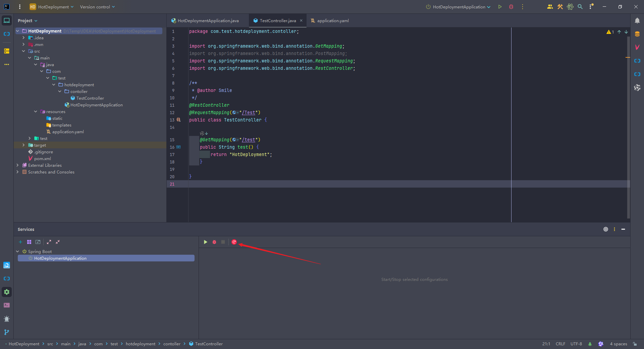Open the Git tool window icon at bottom left

(7, 332)
